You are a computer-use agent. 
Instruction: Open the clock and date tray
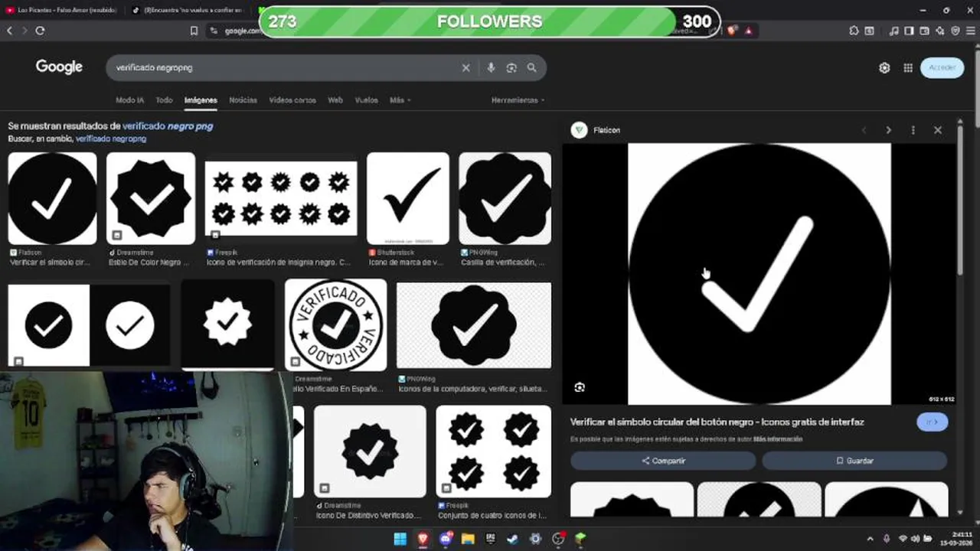tap(956, 539)
